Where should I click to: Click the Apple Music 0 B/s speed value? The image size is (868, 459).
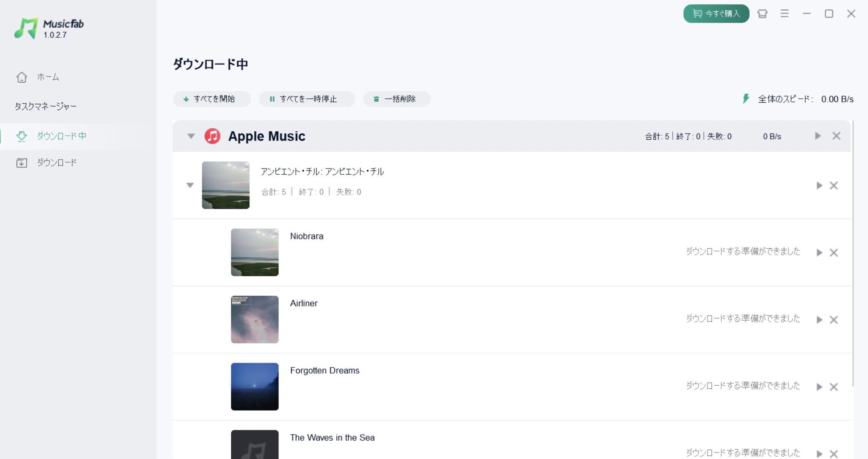(772, 137)
